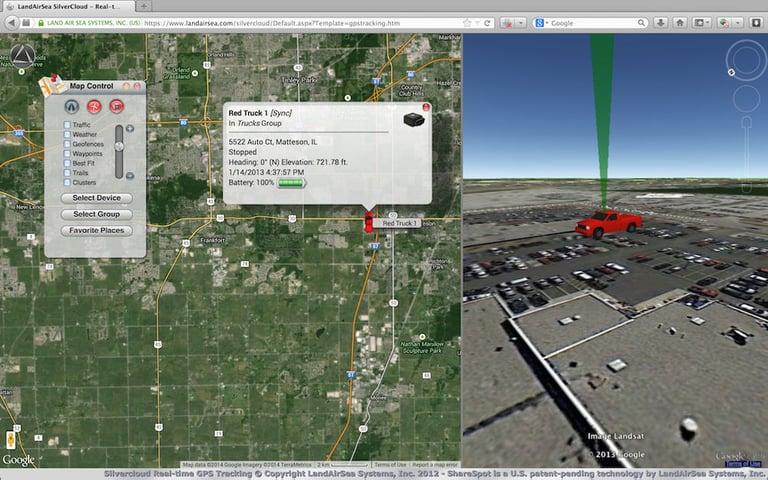
Task: Toggle the Geofences checkbox
Action: tap(67, 144)
